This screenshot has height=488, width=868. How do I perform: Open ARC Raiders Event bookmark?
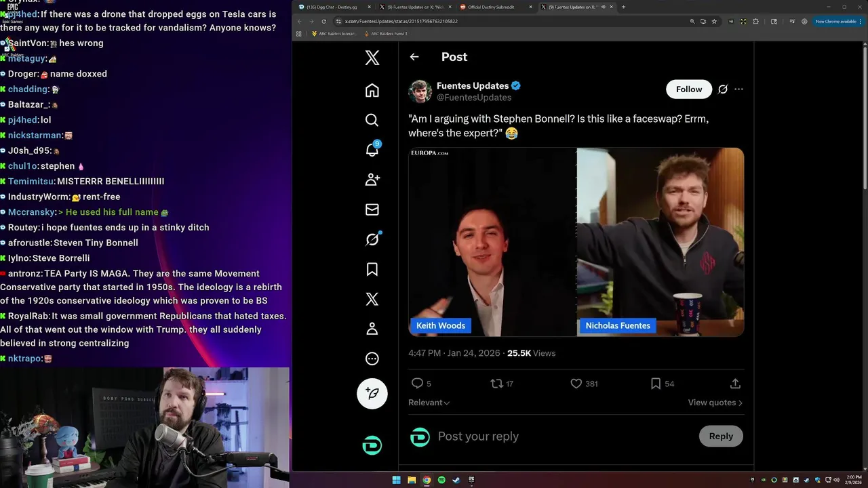pos(387,33)
